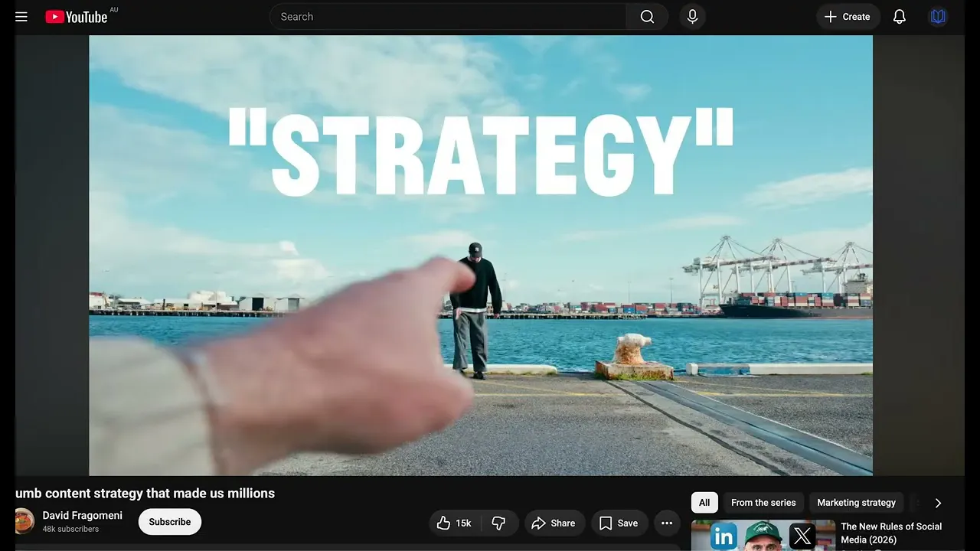Open The New Rules of Social Media thumbnail

(763, 536)
